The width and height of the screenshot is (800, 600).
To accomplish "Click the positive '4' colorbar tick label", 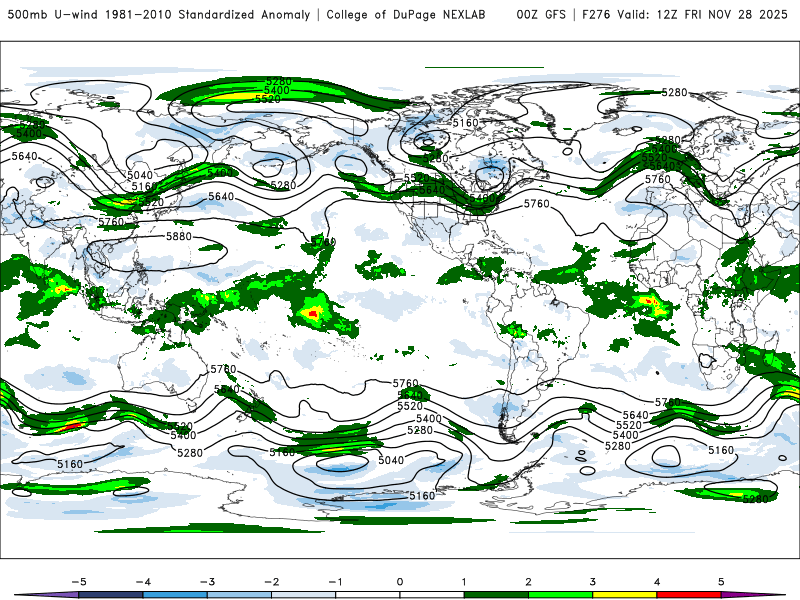I will [657, 582].
